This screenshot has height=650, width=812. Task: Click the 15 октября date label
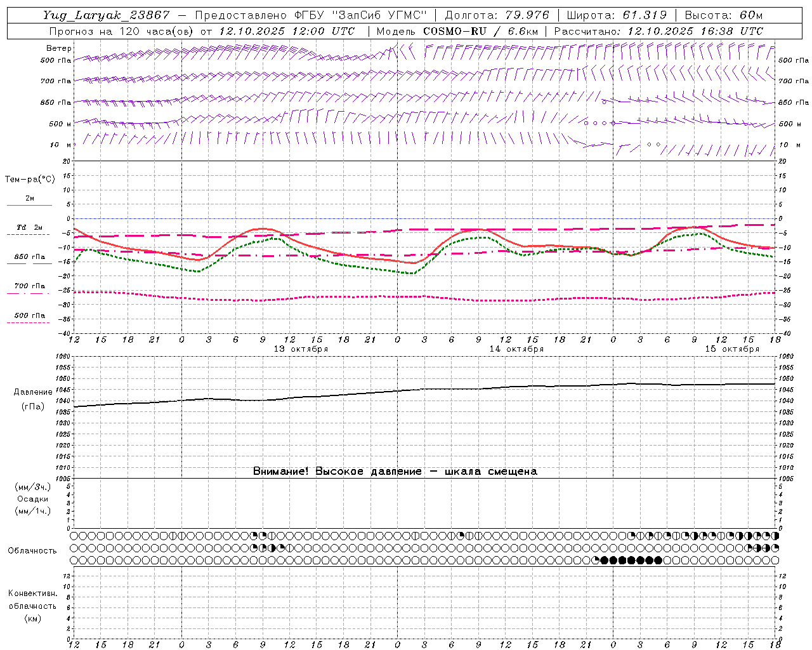[732, 349]
